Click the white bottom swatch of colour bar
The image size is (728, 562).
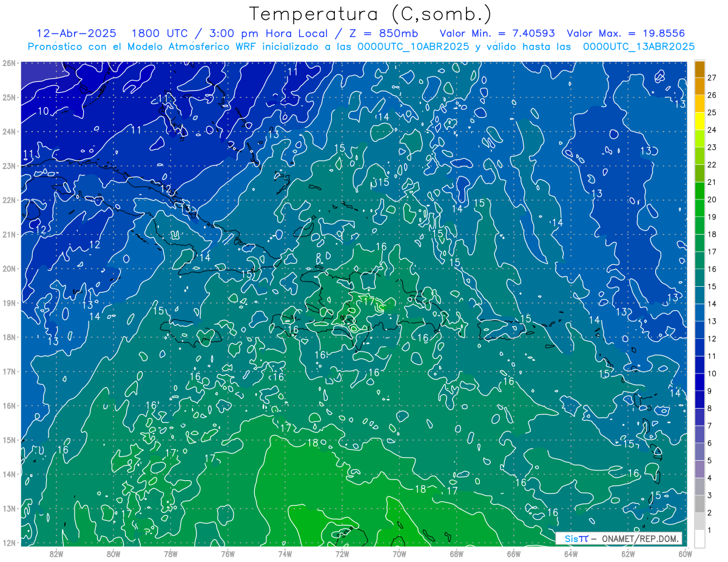pos(699,538)
